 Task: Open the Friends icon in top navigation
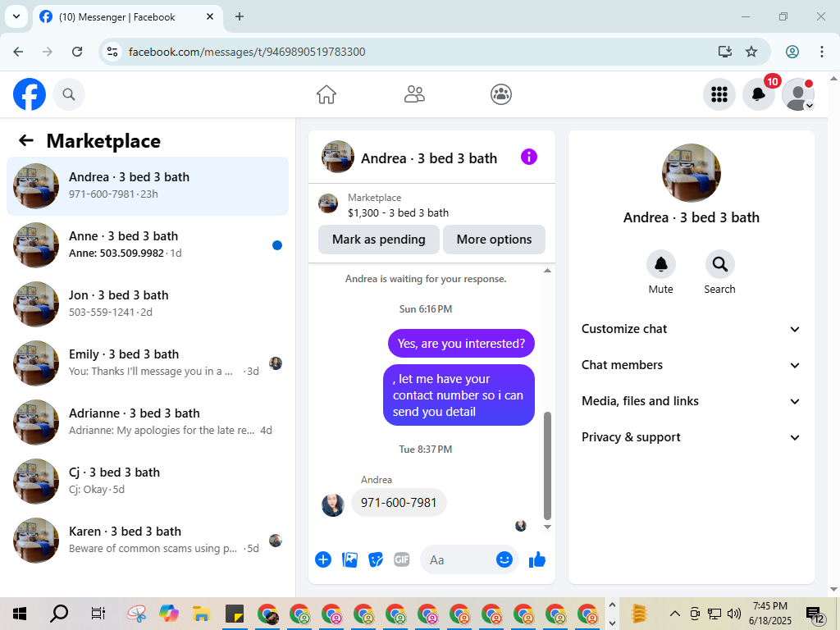point(414,94)
